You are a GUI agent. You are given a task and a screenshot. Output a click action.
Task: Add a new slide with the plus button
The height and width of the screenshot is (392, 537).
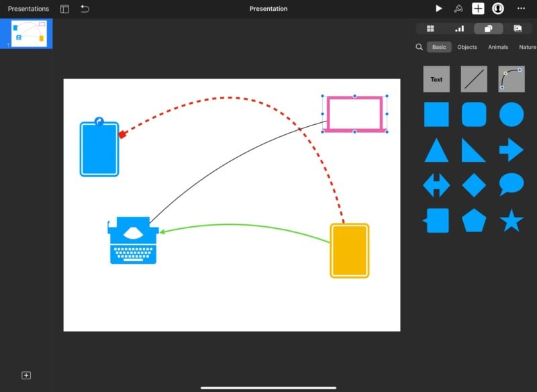coord(25,375)
